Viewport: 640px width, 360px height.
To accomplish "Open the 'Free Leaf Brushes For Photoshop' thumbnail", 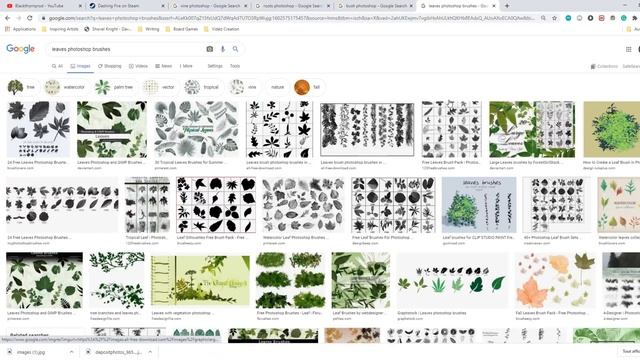I will [393, 205].
